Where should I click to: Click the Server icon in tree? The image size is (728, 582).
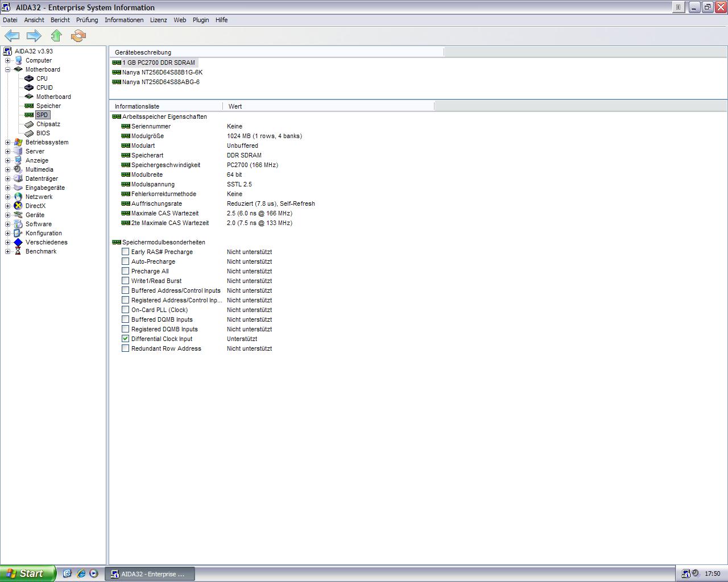tap(18, 151)
